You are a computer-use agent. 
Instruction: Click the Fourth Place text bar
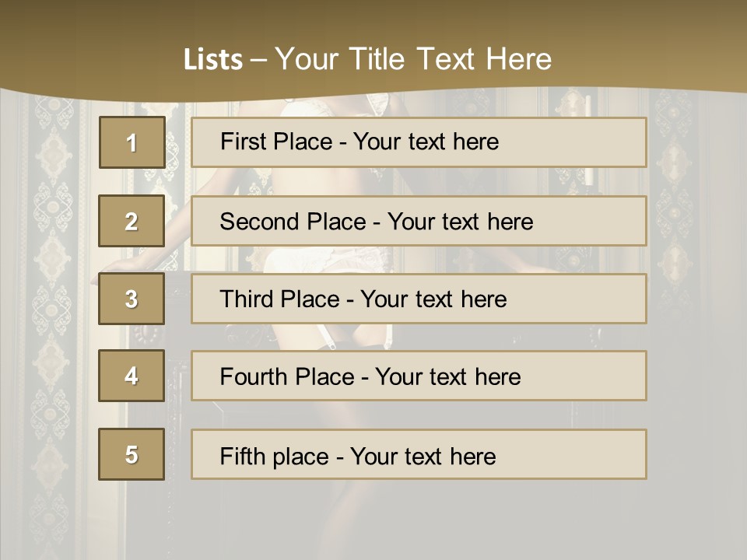[419, 376]
